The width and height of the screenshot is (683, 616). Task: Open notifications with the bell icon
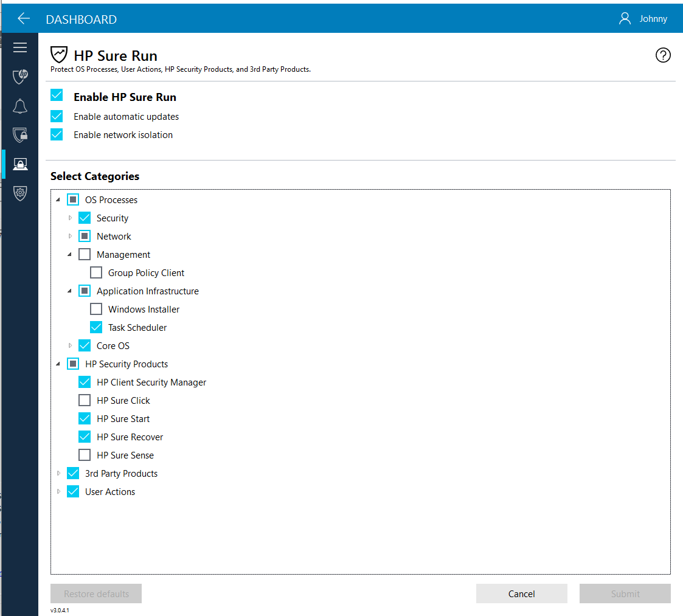20,106
